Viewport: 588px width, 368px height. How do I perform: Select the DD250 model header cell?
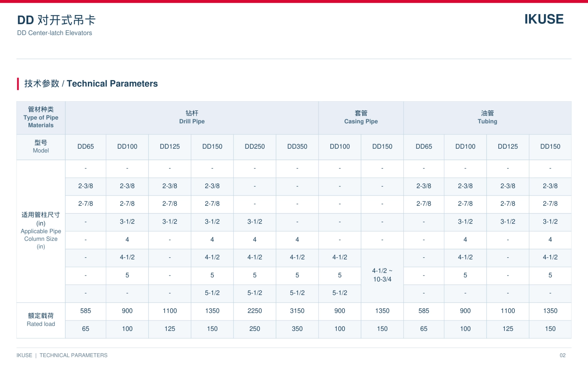[254, 147]
